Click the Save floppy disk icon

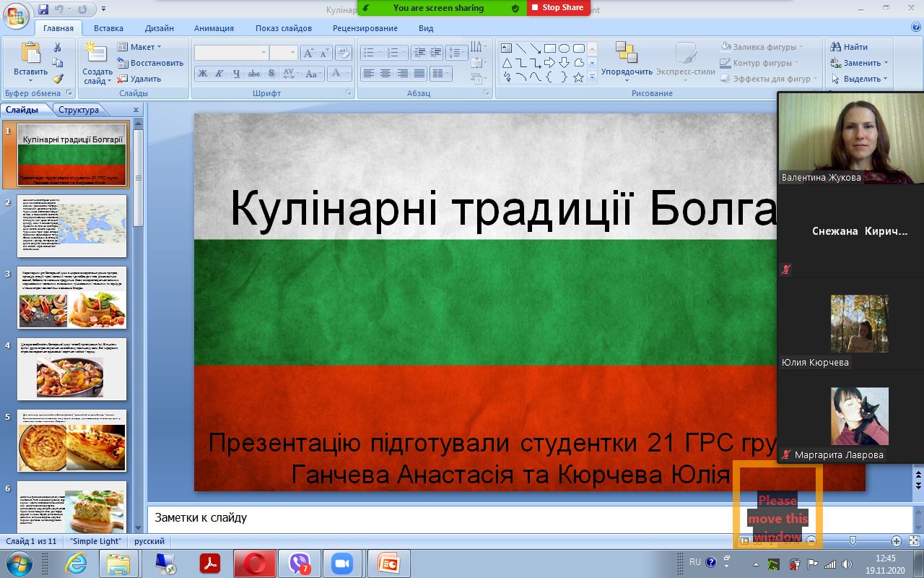43,9
